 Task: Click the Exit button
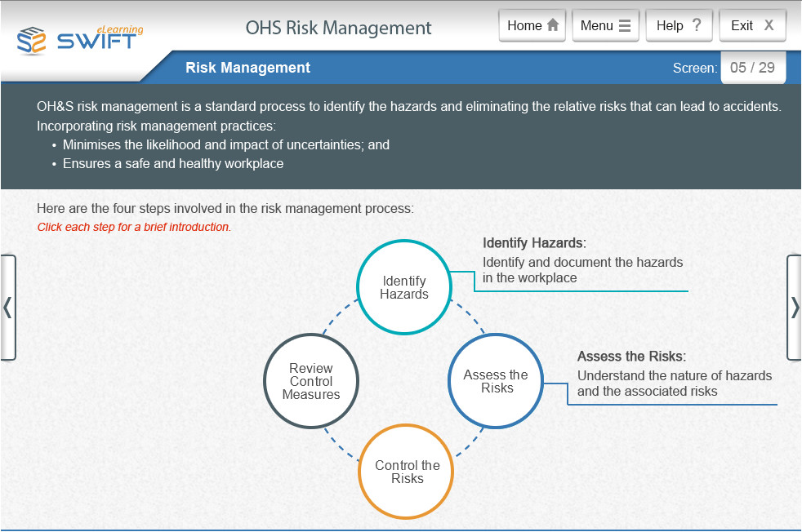752,24
